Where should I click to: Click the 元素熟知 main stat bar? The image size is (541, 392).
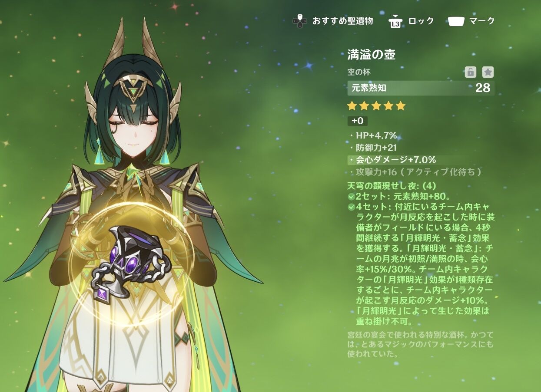coord(421,88)
